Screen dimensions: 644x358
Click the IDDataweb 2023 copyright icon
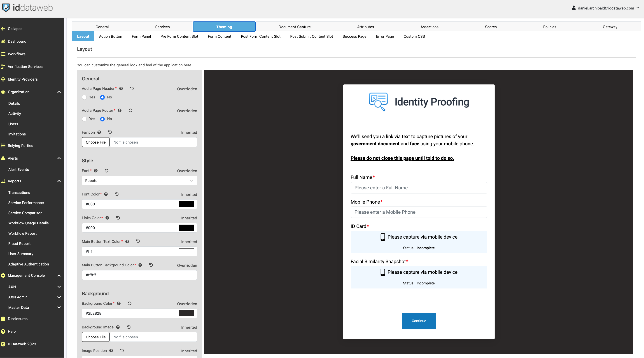(3, 344)
